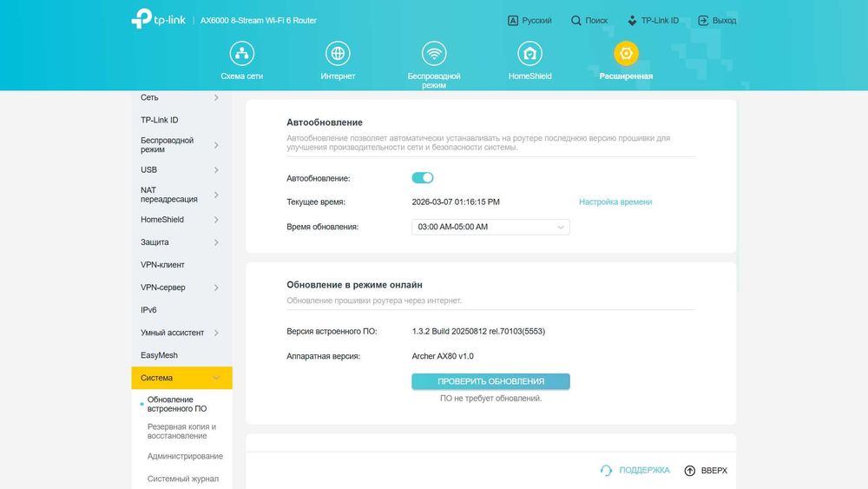Image resolution: width=868 pixels, height=489 pixels.
Task: Open IPv6 in sidebar
Action: (x=148, y=310)
